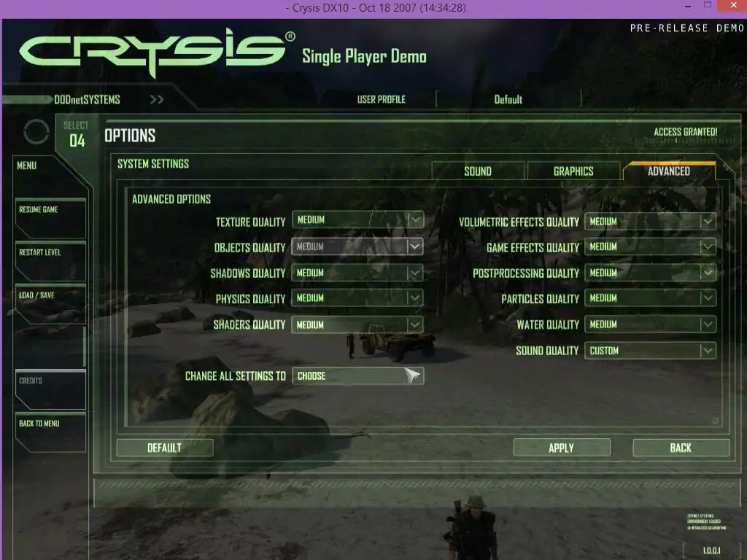Open the Postprocessing Quality dropdown
The width and height of the screenshot is (747, 560).
pos(650,273)
